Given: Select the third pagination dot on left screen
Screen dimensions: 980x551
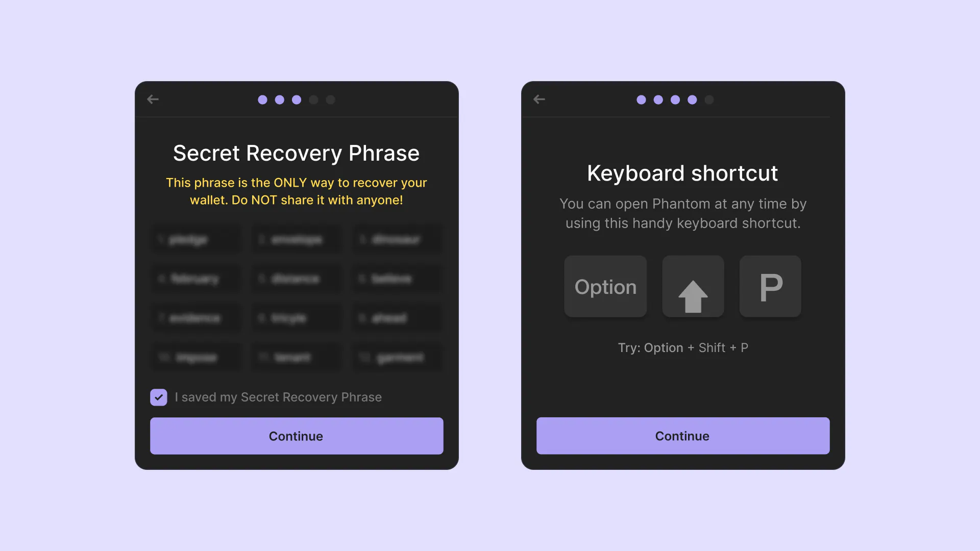Looking at the screenshot, I should (296, 99).
